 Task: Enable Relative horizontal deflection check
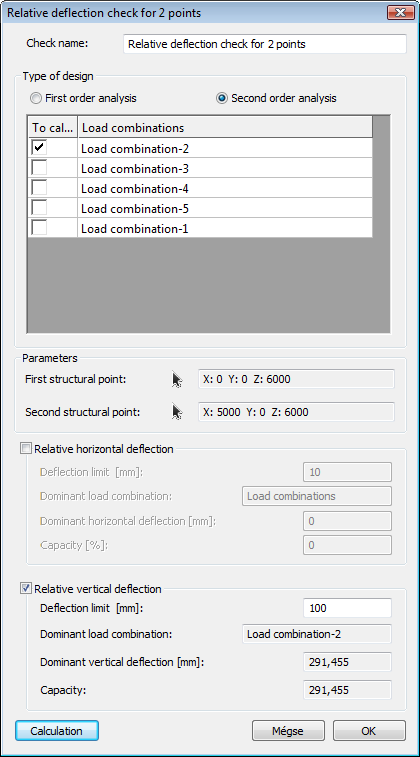pos(25,449)
